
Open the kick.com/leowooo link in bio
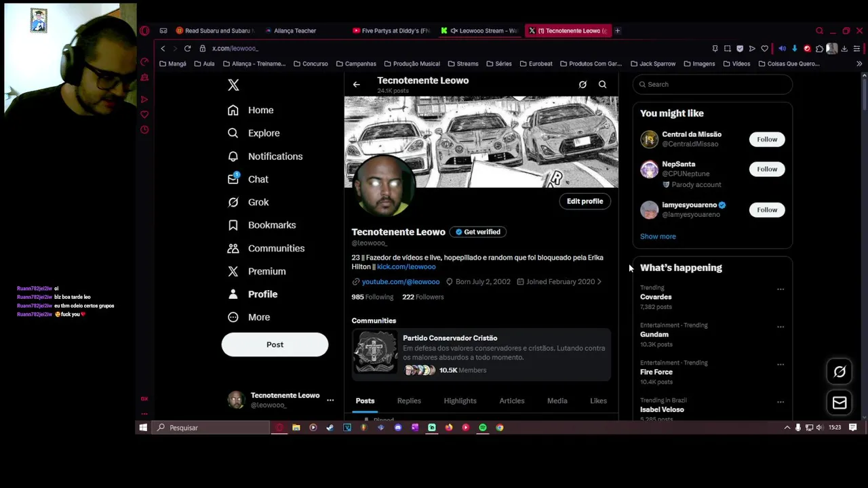[406, 267]
